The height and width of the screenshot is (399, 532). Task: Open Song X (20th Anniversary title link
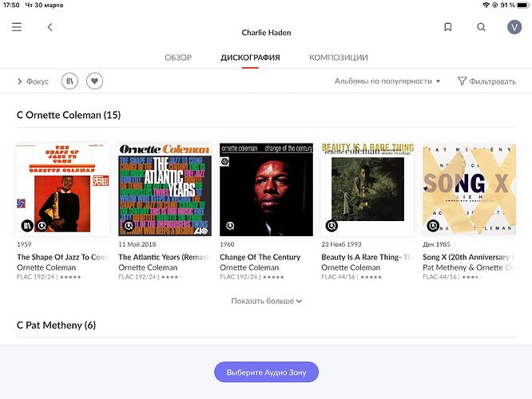click(x=469, y=257)
